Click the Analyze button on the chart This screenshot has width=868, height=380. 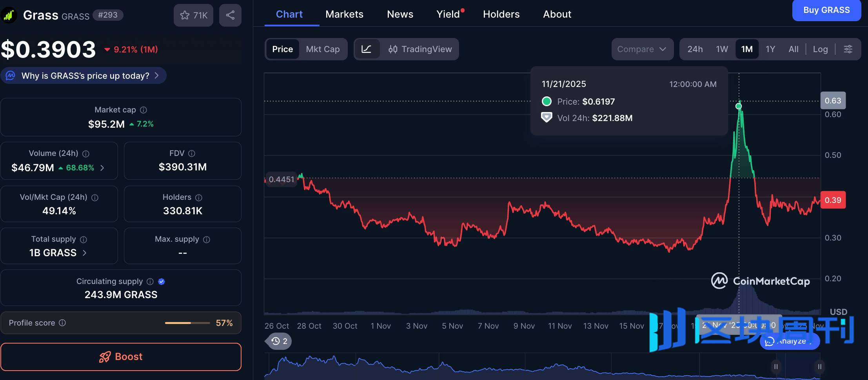coord(789,341)
